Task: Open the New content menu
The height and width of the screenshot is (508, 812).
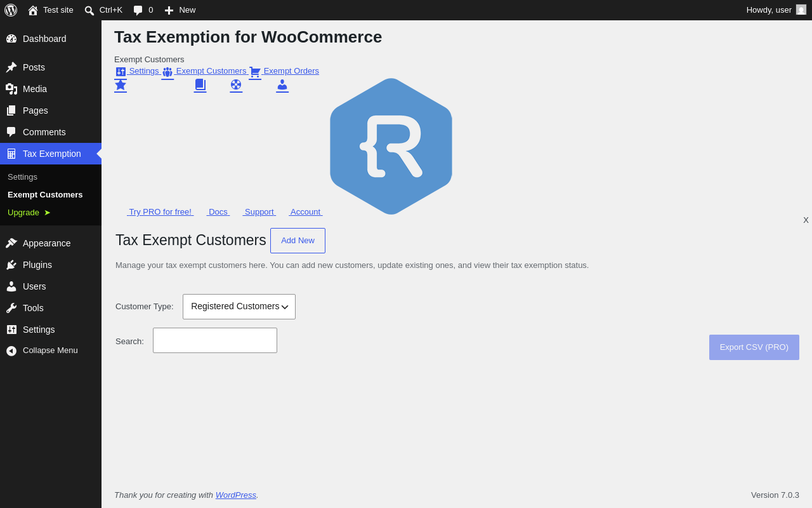Action: pyautogui.click(x=180, y=10)
